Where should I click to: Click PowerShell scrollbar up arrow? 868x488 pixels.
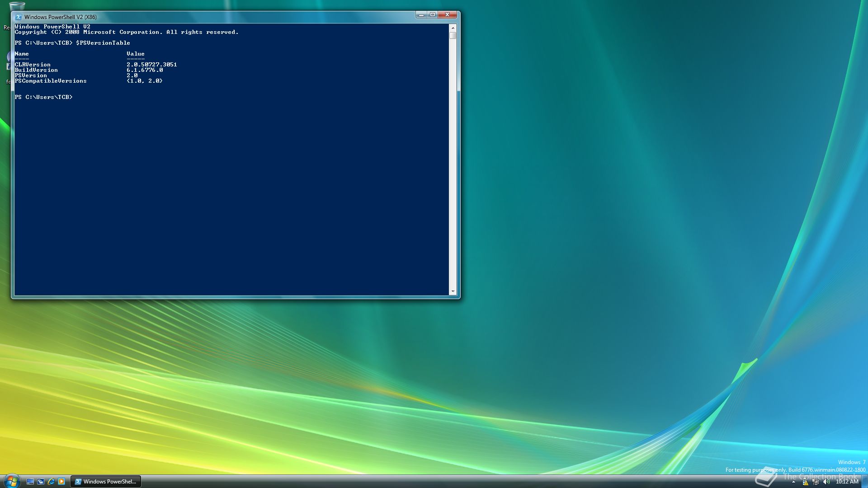[453, 28]
